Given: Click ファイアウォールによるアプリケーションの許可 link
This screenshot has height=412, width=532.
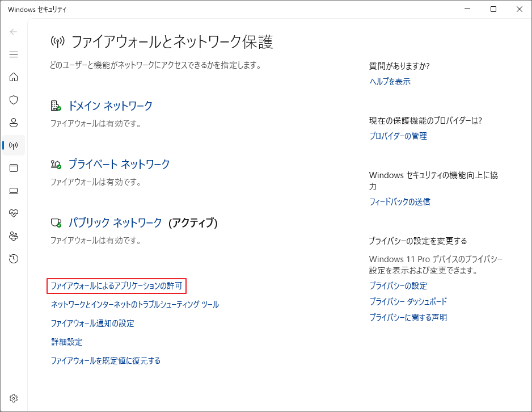Looking at the screenshot, I should [116, 286].
